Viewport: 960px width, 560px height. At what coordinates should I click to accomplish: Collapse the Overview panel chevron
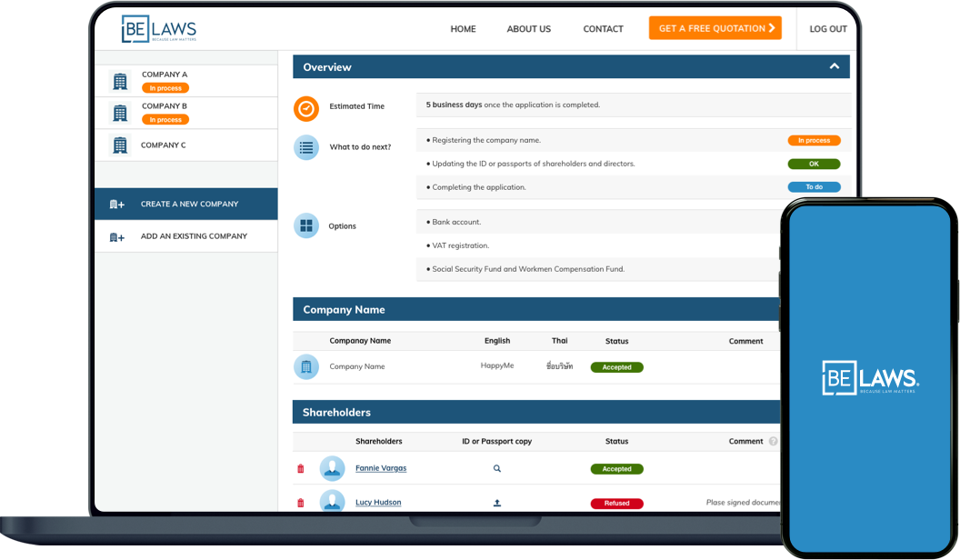(834, 66)
